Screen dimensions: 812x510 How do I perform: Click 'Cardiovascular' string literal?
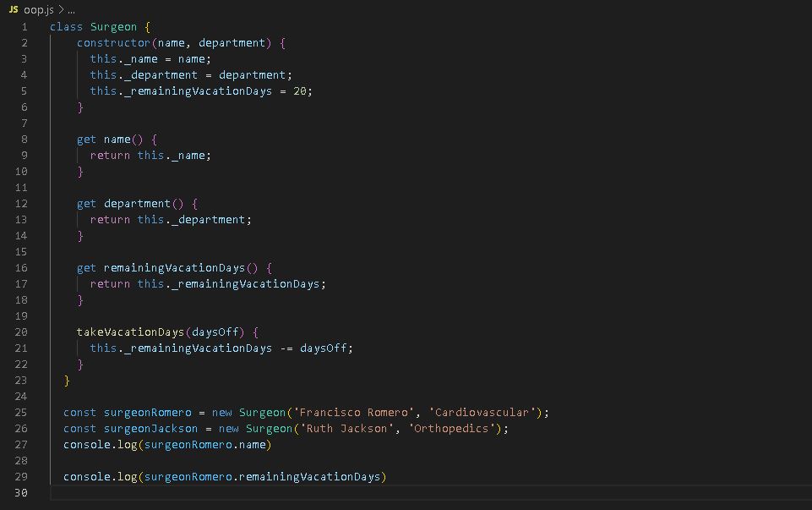pos(482,413)
